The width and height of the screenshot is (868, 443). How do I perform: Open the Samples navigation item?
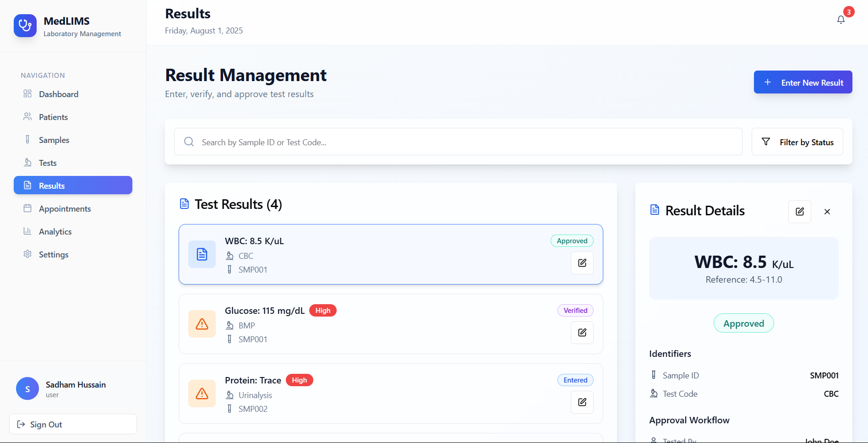73,140
